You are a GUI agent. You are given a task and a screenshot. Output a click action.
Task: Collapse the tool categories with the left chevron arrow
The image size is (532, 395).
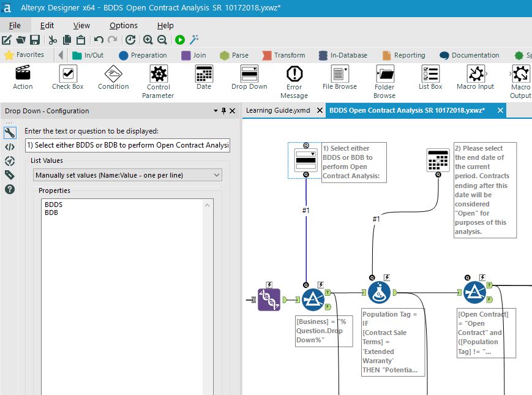click(60, 55)
